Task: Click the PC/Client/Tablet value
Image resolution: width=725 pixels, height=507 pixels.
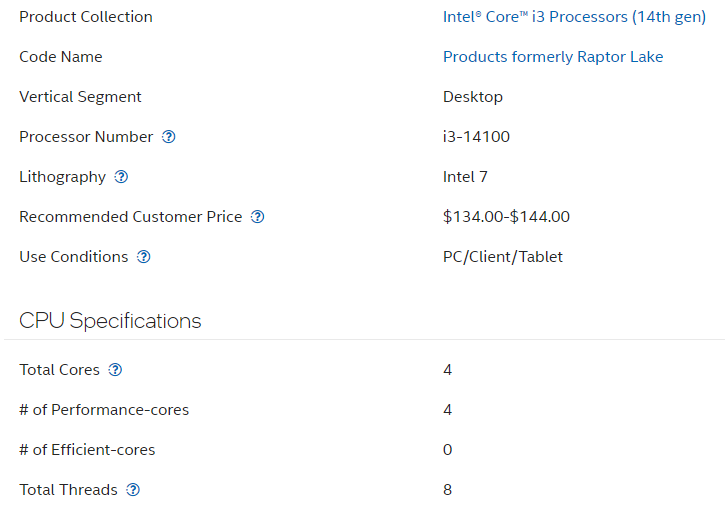Action: coord(503,257)
